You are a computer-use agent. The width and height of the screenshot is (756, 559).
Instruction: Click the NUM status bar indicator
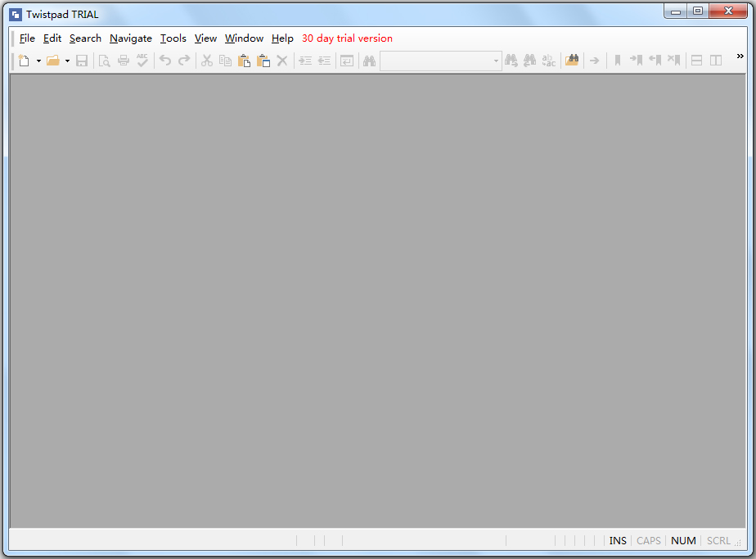[x=683, y=541]
